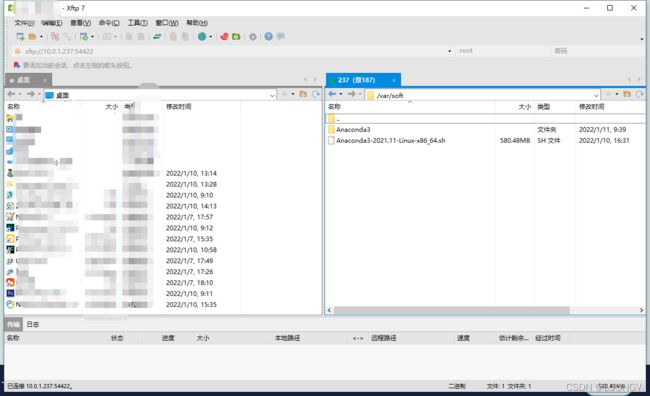Switch to the 传输 transfers tab

13,324
